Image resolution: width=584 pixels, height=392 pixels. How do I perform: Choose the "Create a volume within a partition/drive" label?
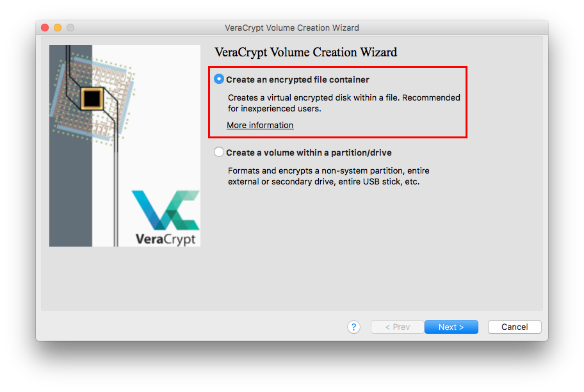[309, 153]
